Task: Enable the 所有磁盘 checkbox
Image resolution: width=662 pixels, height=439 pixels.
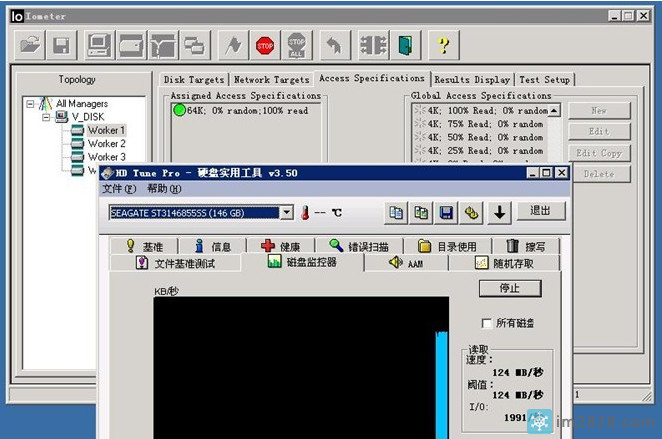Action: coord(487,323)
